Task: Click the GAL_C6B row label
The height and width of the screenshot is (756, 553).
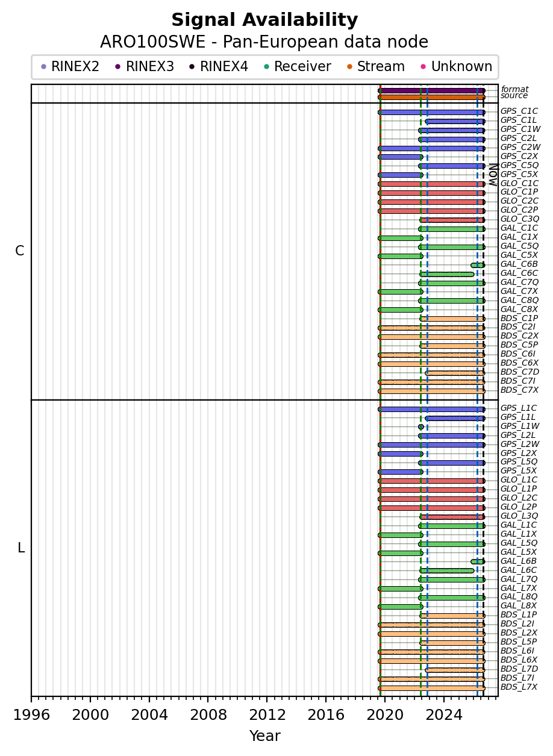Action: coord(519,264)
